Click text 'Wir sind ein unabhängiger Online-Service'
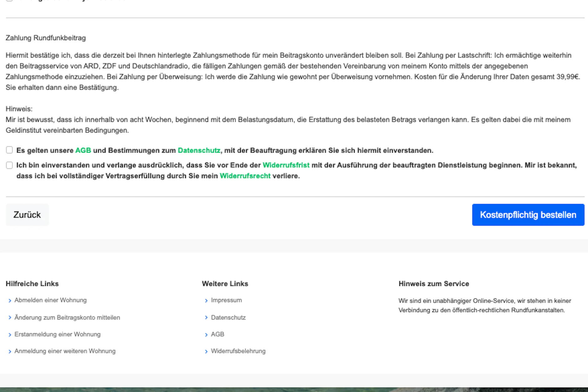This screenshot has height=392, width=588. pos(457,301)
